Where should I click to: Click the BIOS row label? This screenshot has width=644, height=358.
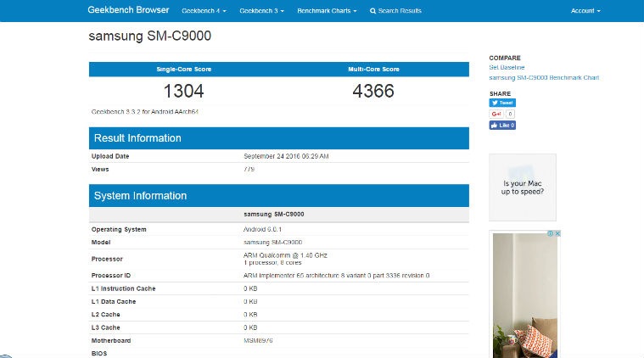(99, 354)
